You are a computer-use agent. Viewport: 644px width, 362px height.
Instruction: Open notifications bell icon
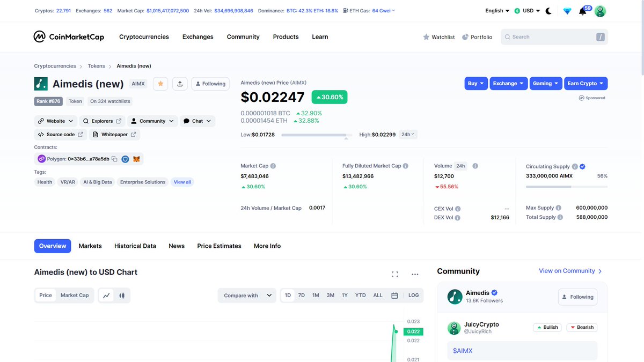[x=583, y=11]
